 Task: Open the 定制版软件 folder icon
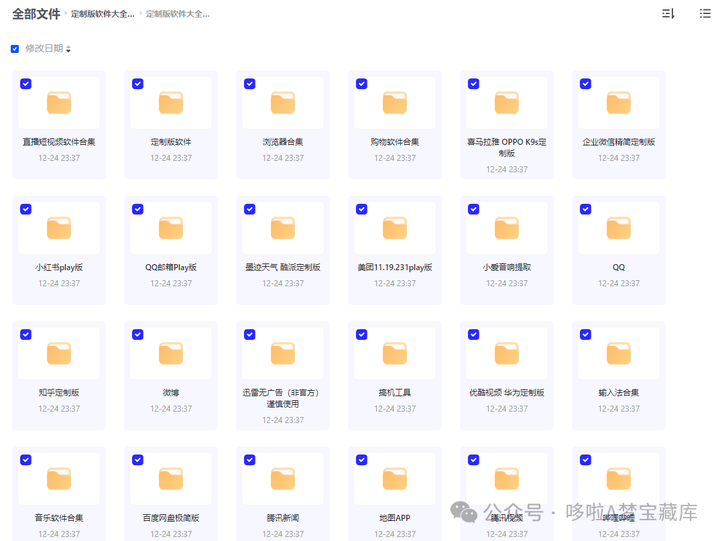[171, 103]
